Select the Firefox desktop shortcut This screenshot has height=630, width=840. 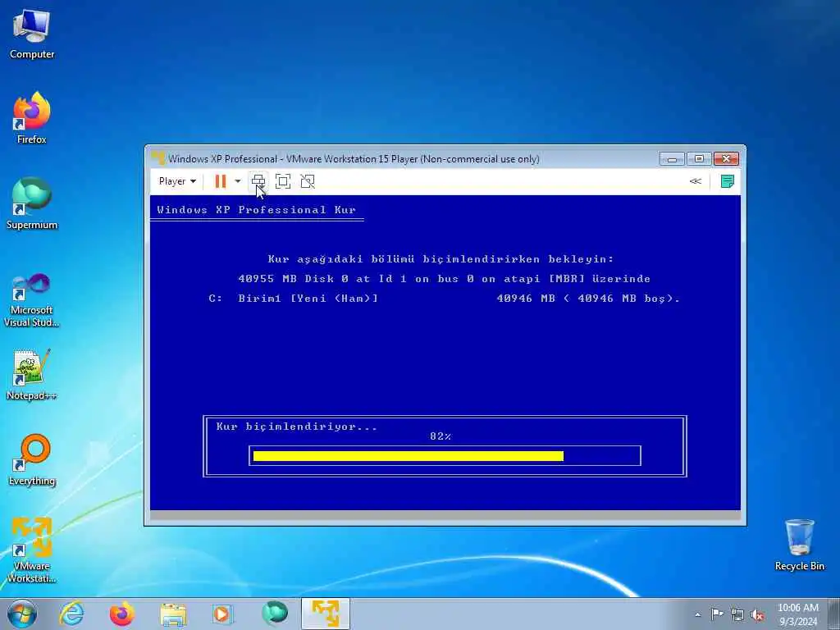32,118
